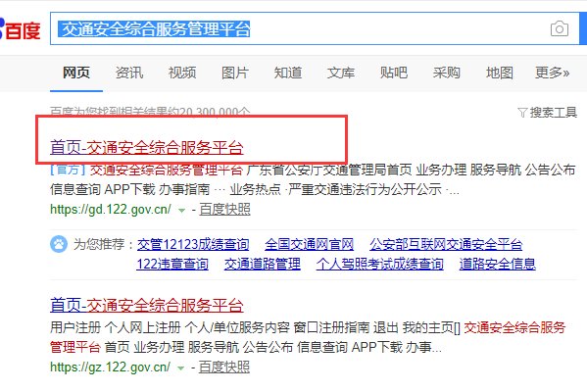The image size is (587, 392).
Task: Click the search tools filter icon
Action: pos(522,113)
